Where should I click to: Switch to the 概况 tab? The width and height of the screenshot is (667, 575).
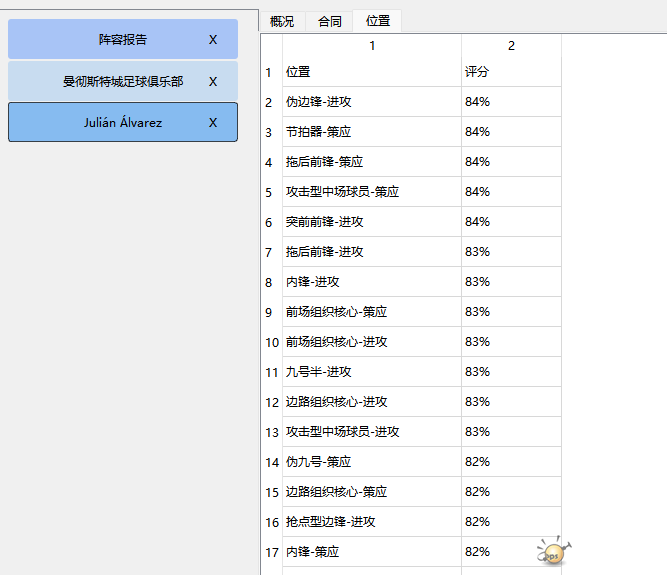(282, 21)
